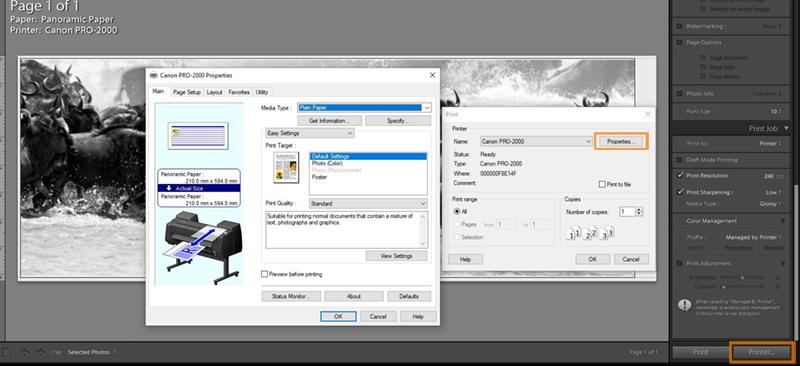
Task: Open the Status Monitor
Action: point(291,296)
